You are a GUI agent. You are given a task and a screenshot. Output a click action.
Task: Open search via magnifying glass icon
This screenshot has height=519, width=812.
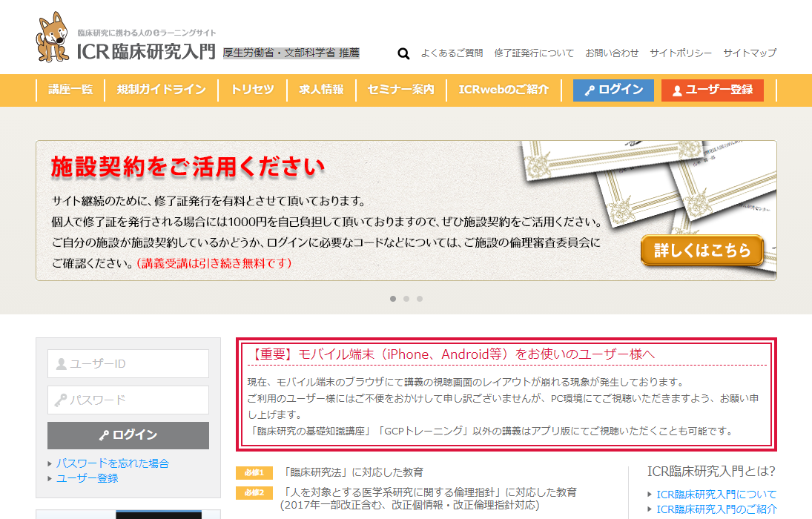(403, 53)
